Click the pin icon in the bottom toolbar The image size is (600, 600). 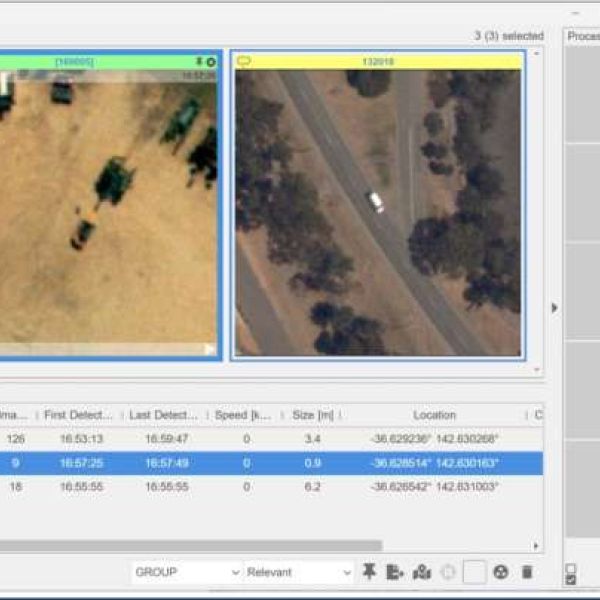click(370, 572)
